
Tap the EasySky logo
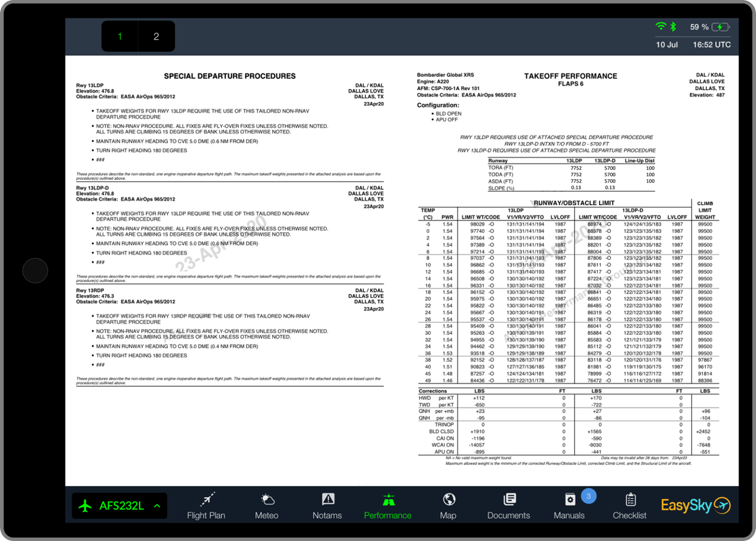[x=695, y=505]
